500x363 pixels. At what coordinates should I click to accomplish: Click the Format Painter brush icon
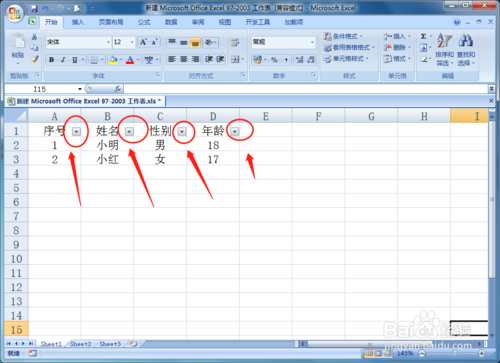(x=35, y=59)
